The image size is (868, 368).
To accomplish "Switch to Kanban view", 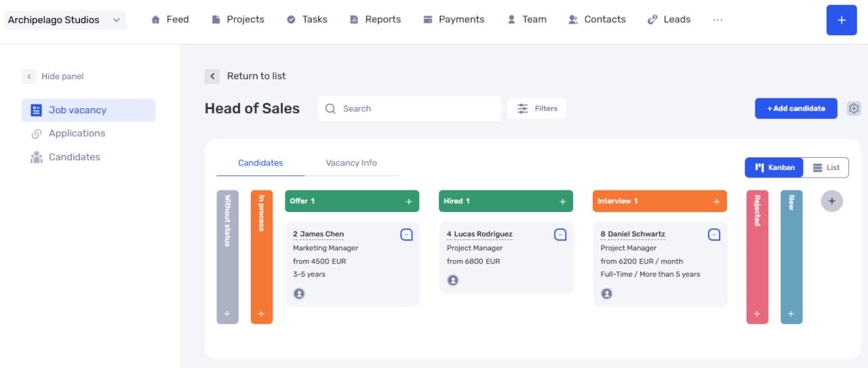I will pos(774,167).
